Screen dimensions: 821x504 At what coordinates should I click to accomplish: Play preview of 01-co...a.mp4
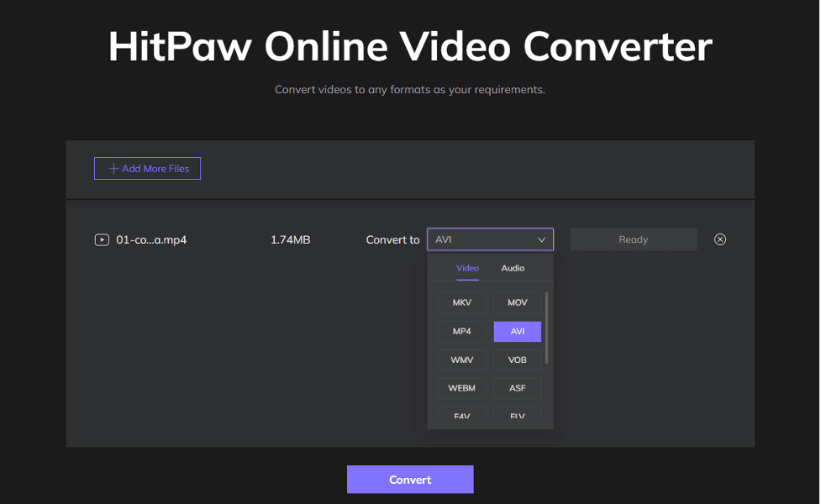[102, 239]
